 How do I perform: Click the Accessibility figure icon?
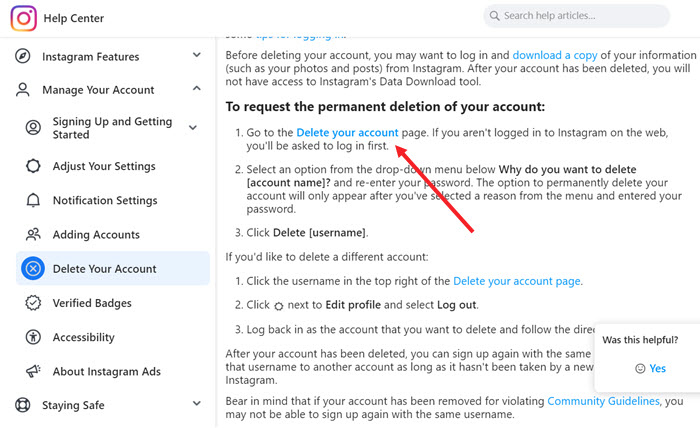(x=34, y=337)
